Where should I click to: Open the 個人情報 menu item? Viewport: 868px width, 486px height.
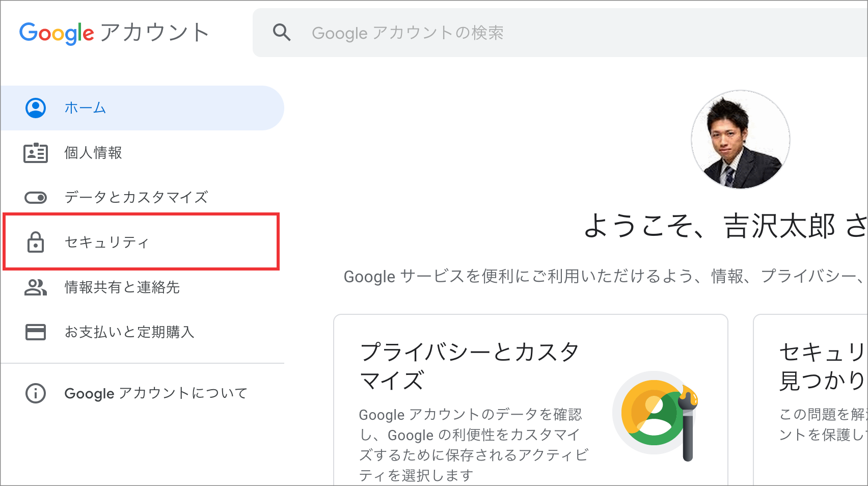click(x=142, y=153)
